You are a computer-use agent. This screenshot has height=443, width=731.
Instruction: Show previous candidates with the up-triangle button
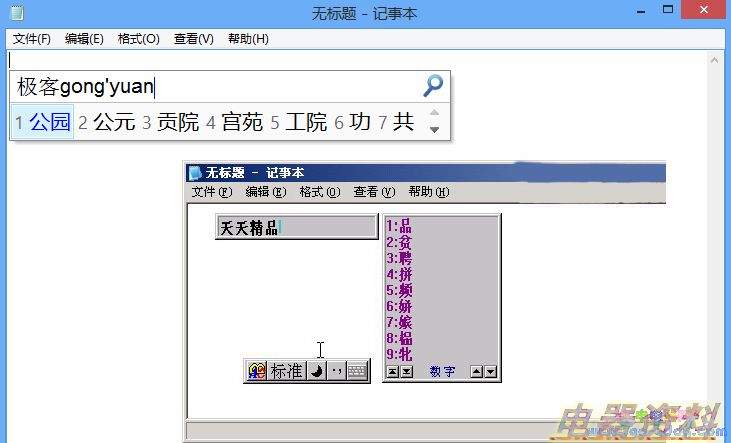[476, 372]
